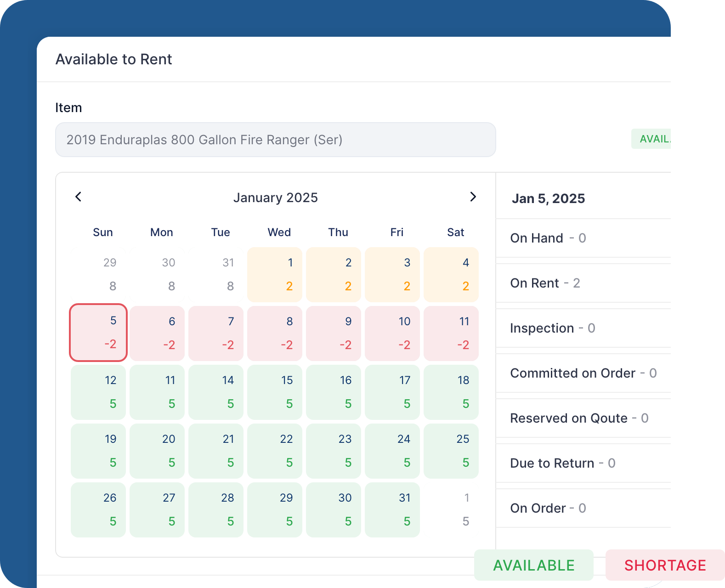Click the Item field label
Viewport: 725px width, 588px height.
[68, 107]
